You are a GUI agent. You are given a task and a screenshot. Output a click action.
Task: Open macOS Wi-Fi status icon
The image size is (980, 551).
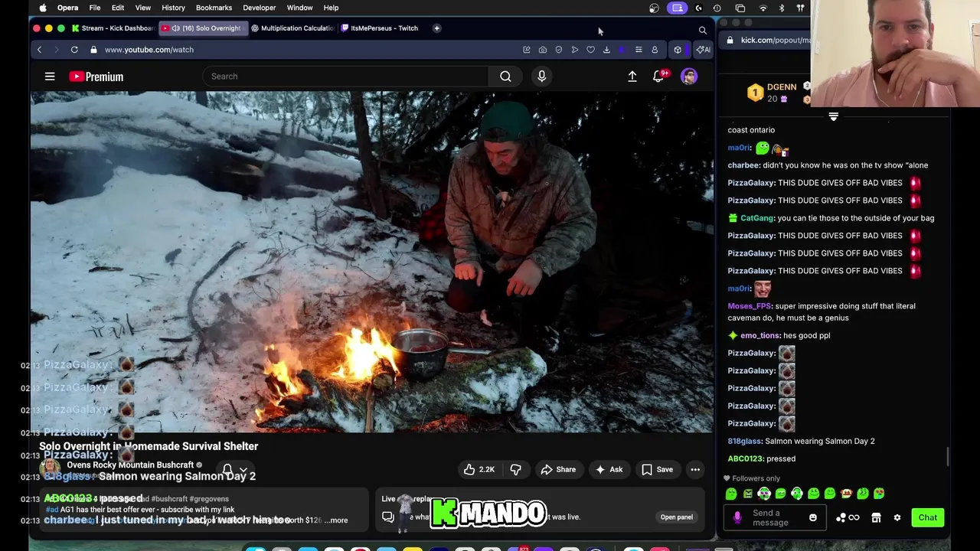click(763, 8)
